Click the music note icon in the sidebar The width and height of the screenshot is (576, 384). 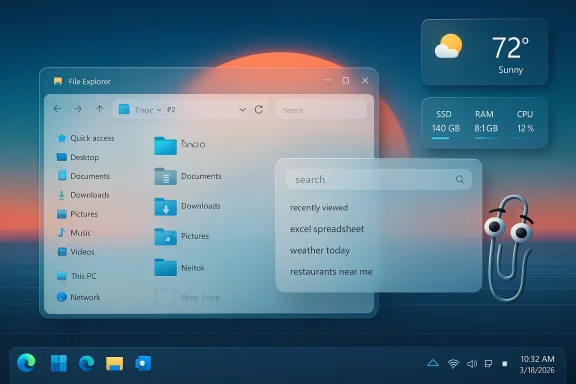pyautogui.click(x=61, y=233)
